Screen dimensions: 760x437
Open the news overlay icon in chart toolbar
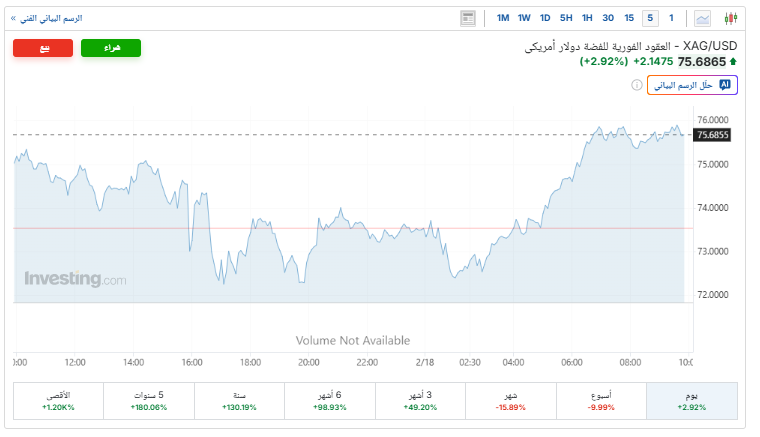click(x=468, y=18)
